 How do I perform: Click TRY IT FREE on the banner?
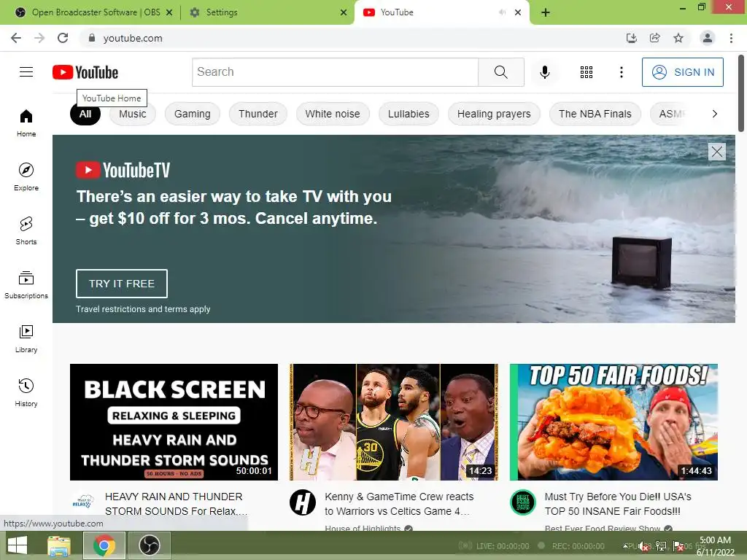[122, 284]
